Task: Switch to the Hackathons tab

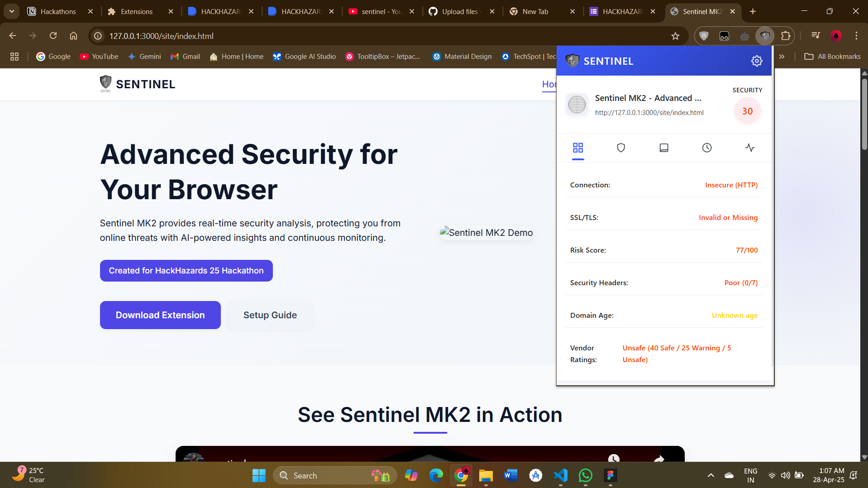Action: pos(58,11)
